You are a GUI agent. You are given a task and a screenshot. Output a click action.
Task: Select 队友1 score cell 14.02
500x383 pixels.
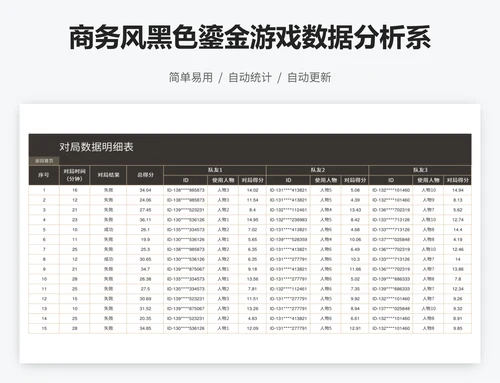click(x=252, y=190)
